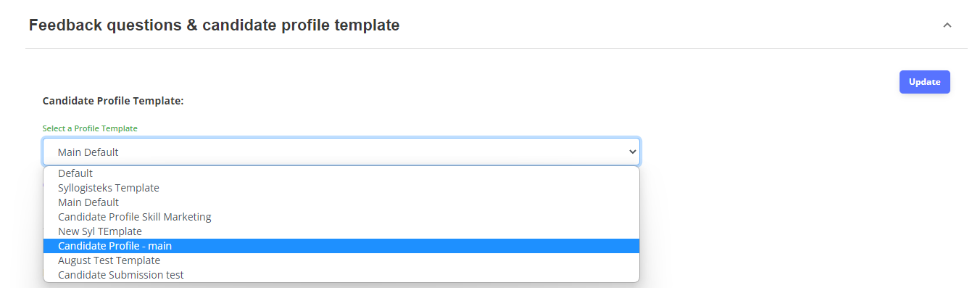This screenshot has height=288, width=980.
Task: Pick the Main Default option in the list
Action: (341, 202)
